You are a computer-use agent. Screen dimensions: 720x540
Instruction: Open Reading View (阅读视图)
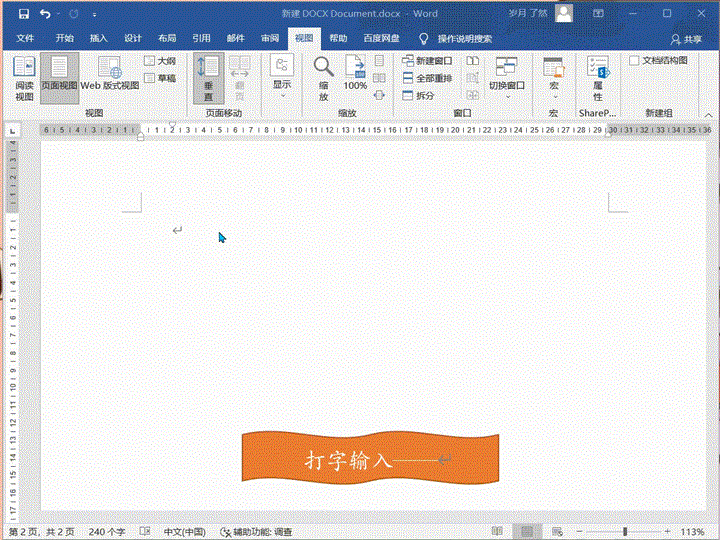pyautogui.click(x=24, y=78)
